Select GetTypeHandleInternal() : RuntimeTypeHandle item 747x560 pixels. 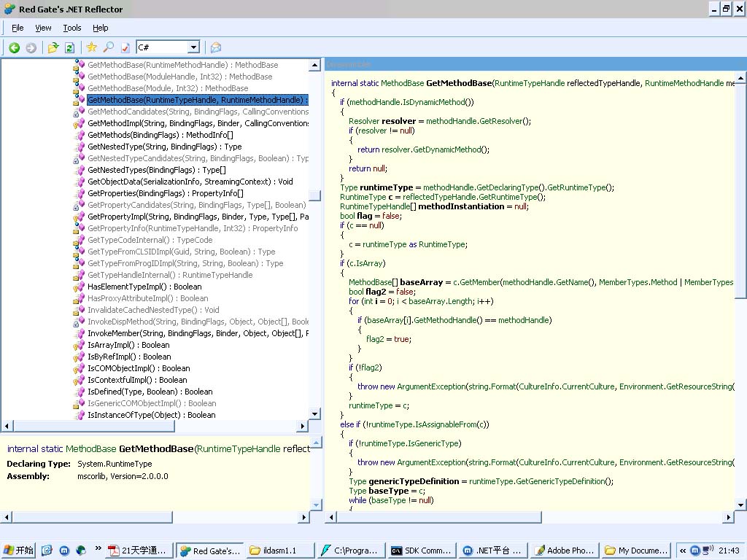[x=170, y=275]
